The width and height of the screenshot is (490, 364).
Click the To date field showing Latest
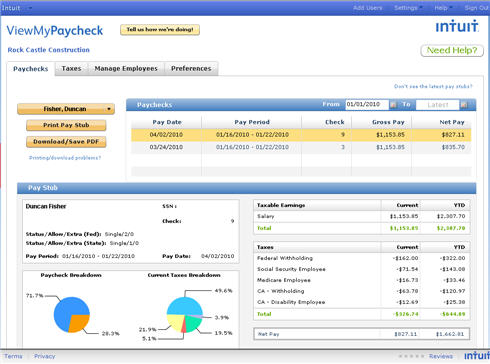438,105
